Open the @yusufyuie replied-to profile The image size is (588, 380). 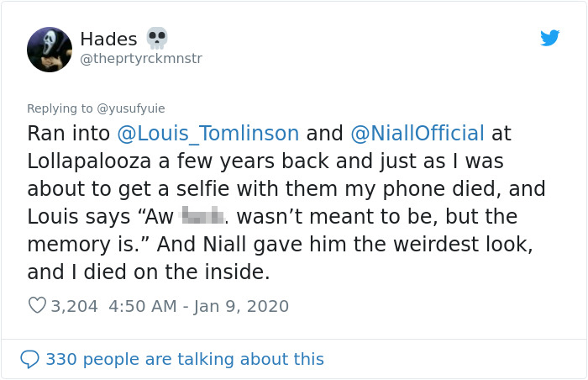tap(132, 108)
